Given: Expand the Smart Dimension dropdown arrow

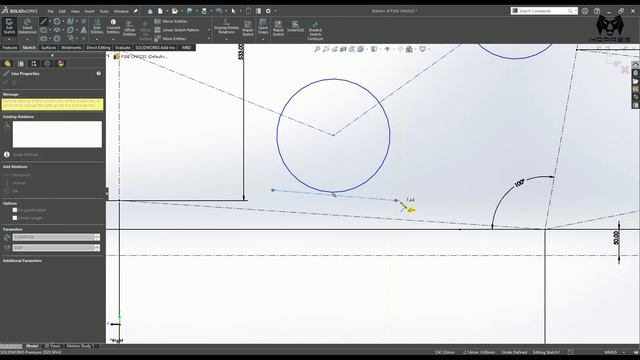Looking at the screenshot, I should (27, 39).
